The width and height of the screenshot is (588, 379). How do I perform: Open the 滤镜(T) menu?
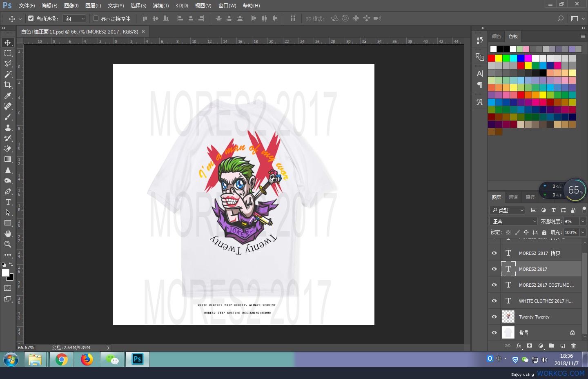(x=161, y=6)
